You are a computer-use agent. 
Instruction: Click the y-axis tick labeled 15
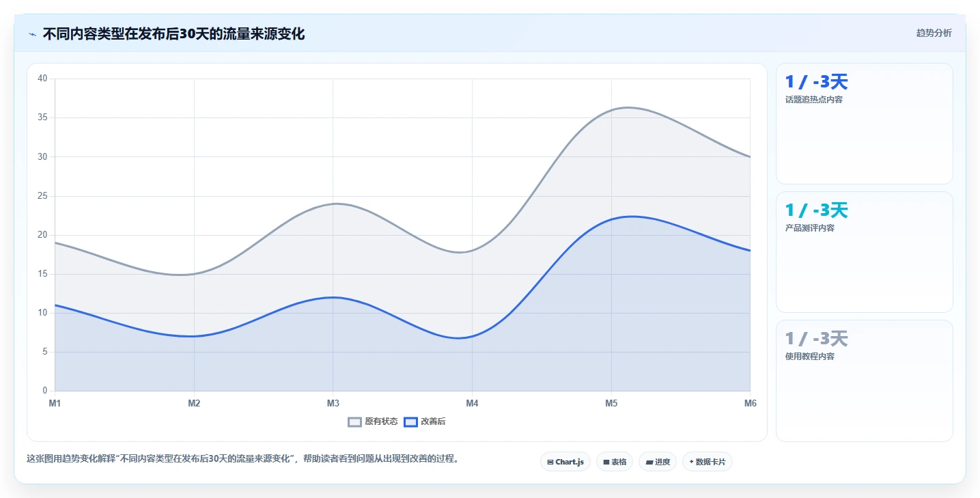[42, 274]
